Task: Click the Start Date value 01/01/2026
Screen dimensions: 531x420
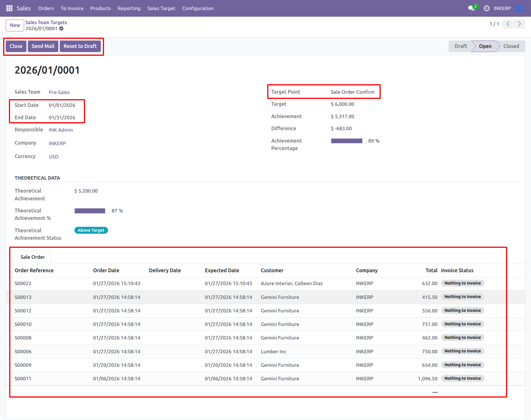Action: click(x=62, y=106)
